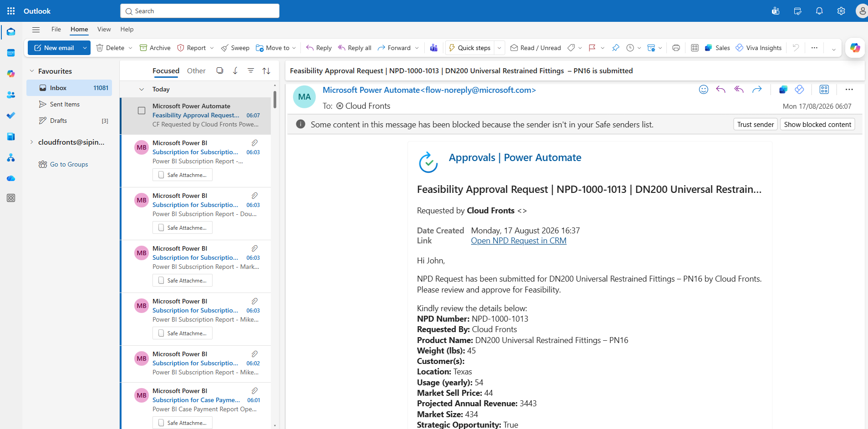The height and width of the screenshot is (429, 868).
Task: Check the Feasibility Approval Request message checkbox
Action: click(142, 111)
